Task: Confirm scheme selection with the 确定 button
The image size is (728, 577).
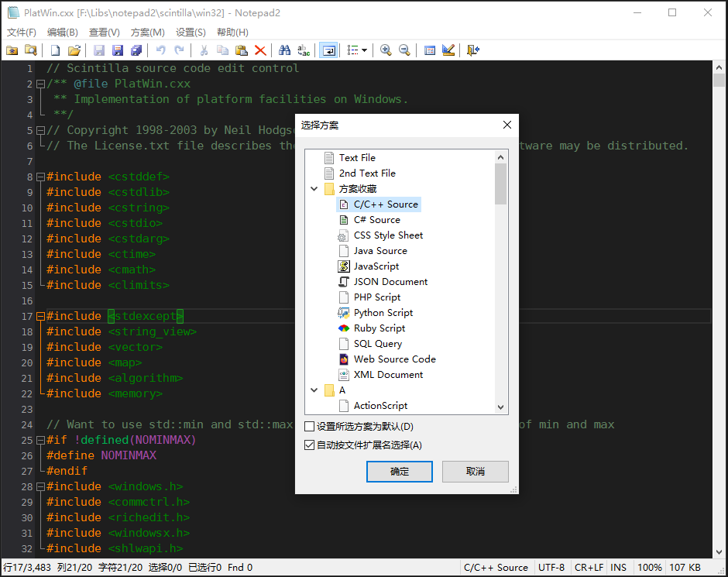Action: 399,472
